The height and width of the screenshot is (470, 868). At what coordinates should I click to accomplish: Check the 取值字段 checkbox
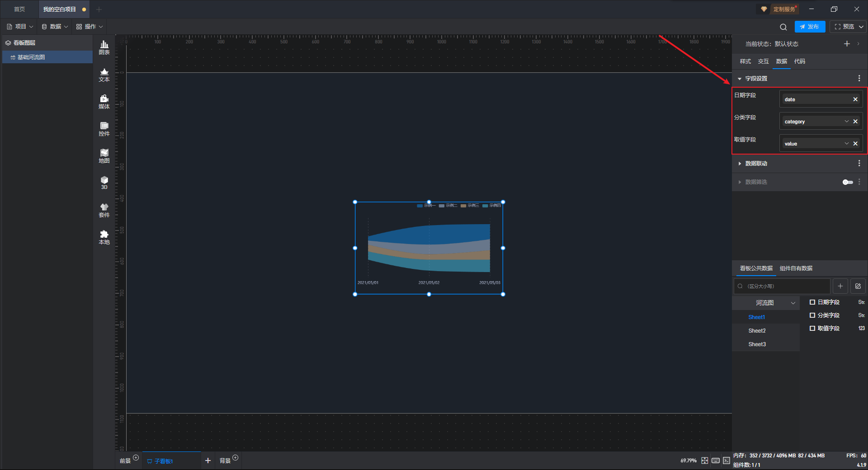tap(812, 329)
